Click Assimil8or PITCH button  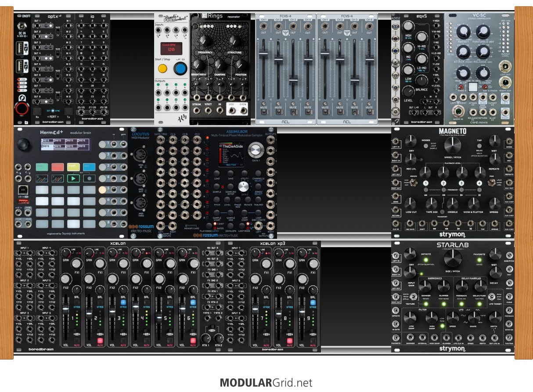coord(217,200)
